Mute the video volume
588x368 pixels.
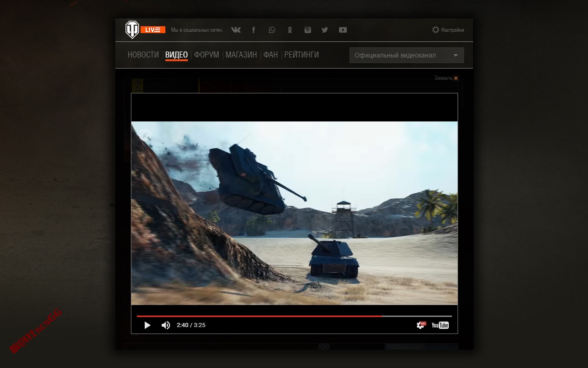point(166,325)
